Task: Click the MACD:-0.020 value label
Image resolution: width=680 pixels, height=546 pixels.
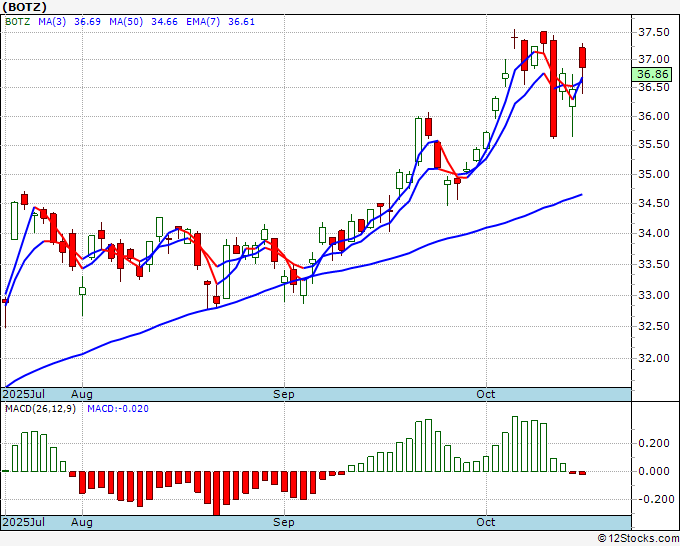Action: tap(118, 409)
